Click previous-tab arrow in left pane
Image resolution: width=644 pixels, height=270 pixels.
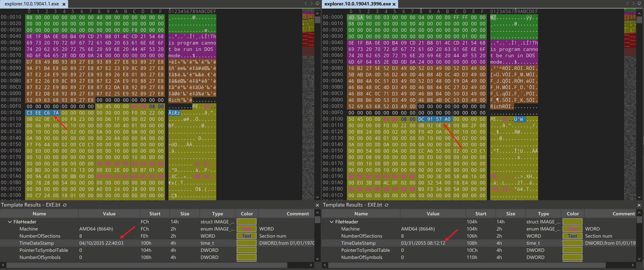306,4
